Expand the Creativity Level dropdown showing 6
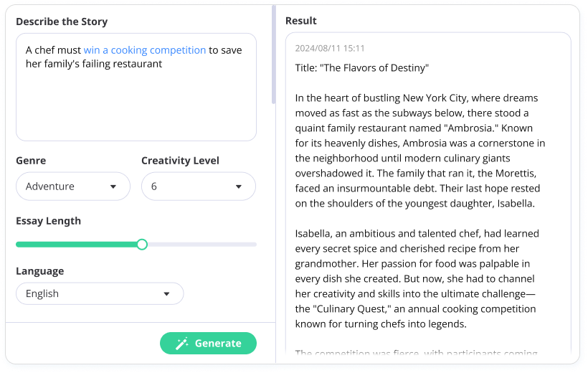Screen dimensions: 588x373 click(198, 186)
